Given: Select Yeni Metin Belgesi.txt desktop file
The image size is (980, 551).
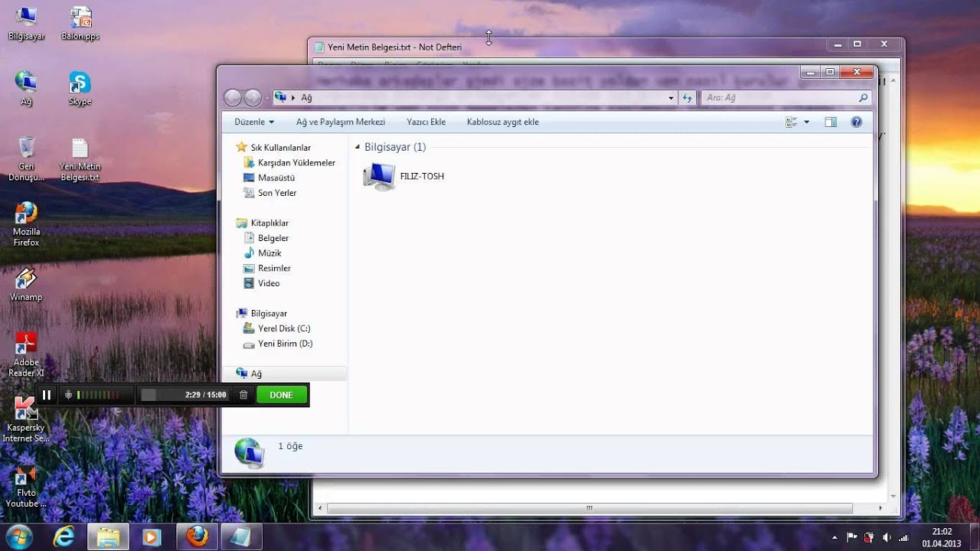Looking at the screenshot, I should [x=80, y=159].
